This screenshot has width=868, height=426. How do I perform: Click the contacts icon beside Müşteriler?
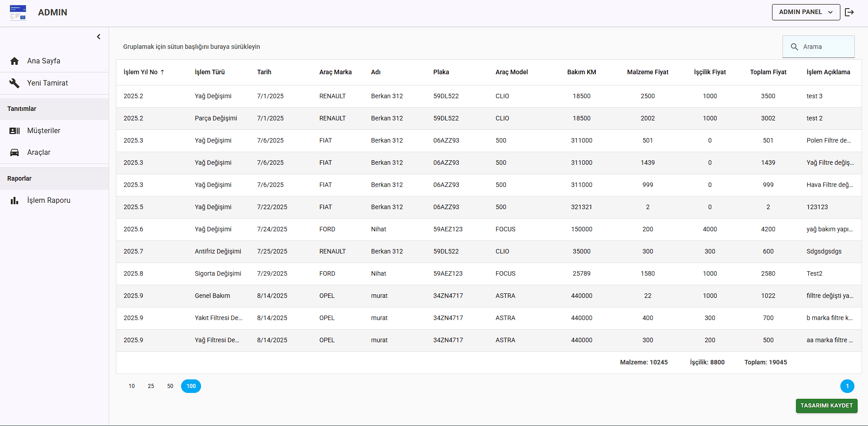14,131
